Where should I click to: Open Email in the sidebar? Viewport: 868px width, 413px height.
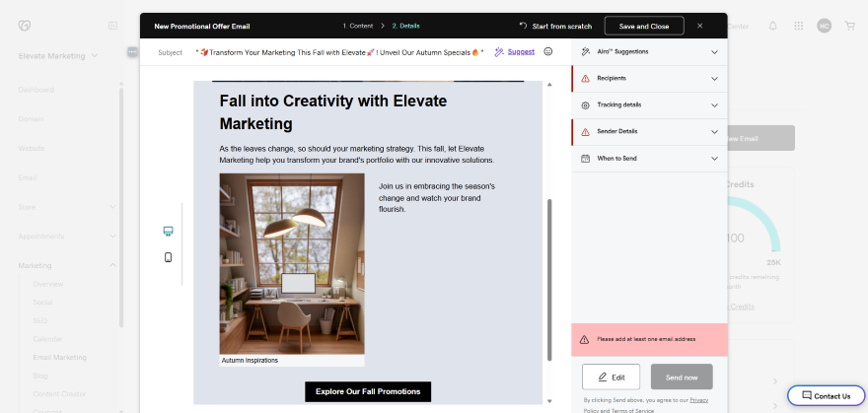[x=28, y=177]
